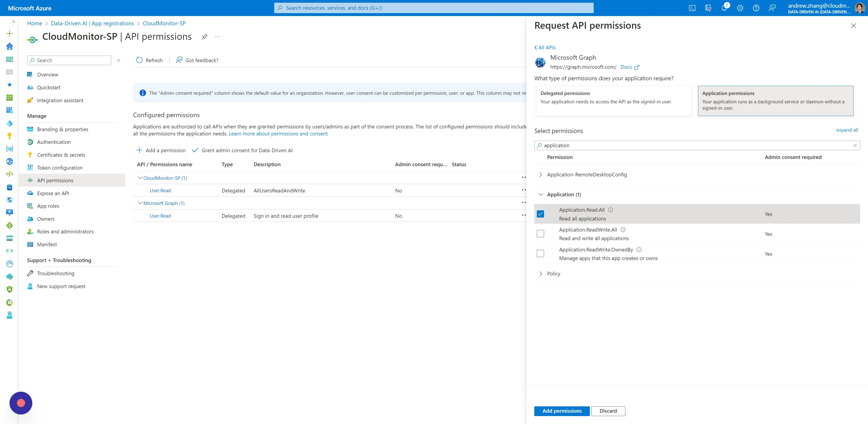Click Add permissions button
The width and height of the screenshot is (868, 424).
562,411
